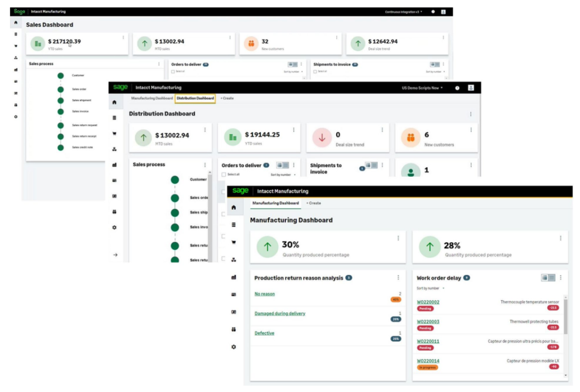Open kebab menu on Work order delay widget
Viewport: 580px width, 392px height.
pyautogui.click(x=561, y=278)
